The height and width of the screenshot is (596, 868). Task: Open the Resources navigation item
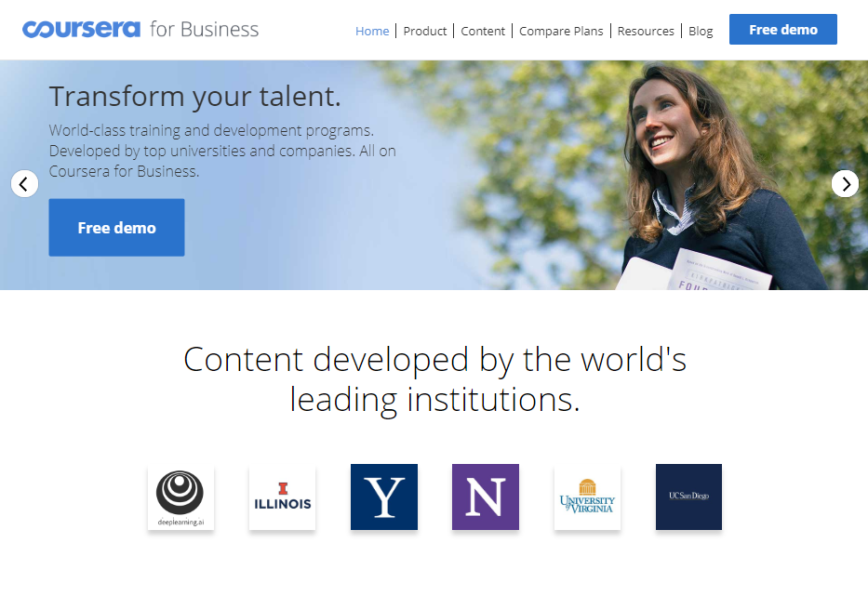(646, 31)
